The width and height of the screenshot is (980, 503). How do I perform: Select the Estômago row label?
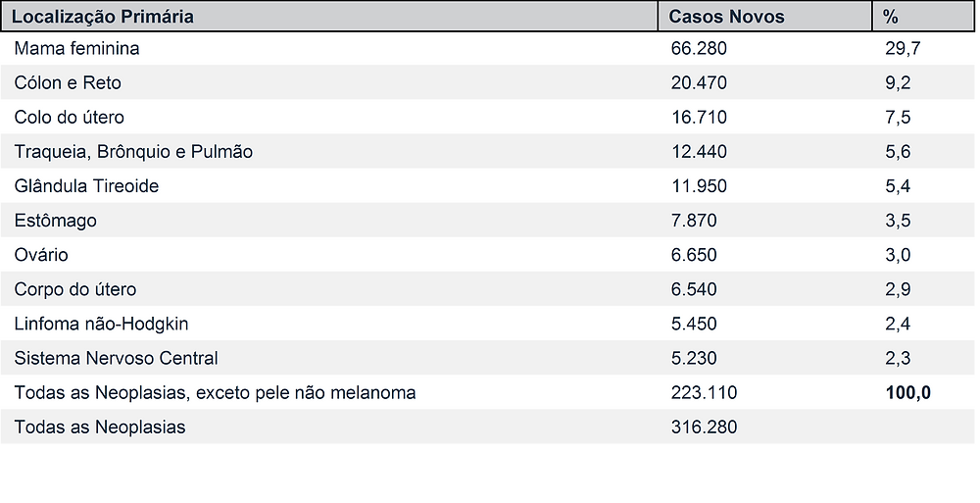[x=55, y=221]
